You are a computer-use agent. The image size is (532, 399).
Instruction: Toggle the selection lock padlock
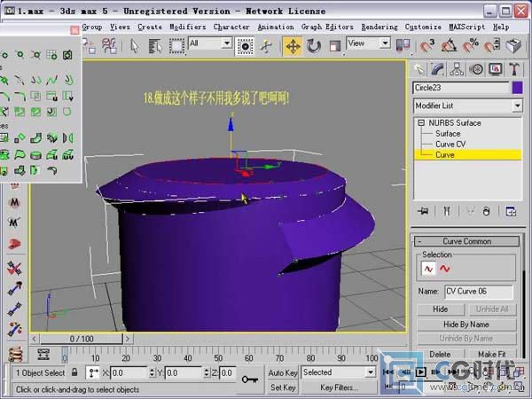(74, 372)
